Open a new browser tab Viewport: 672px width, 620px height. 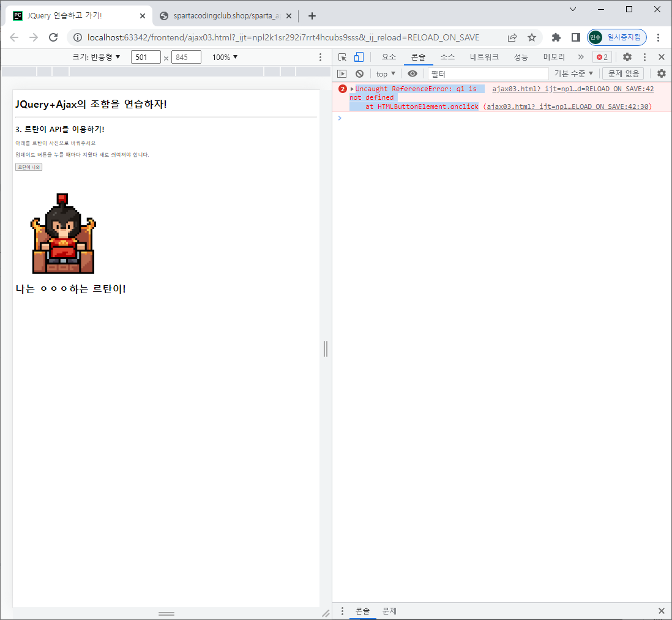pos(312,16)
